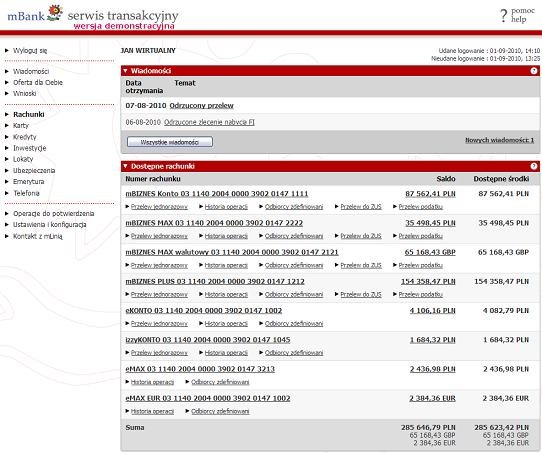542x454 pixels.
Task: Open the Odrzucony przelew message
Action: [202, 105]
